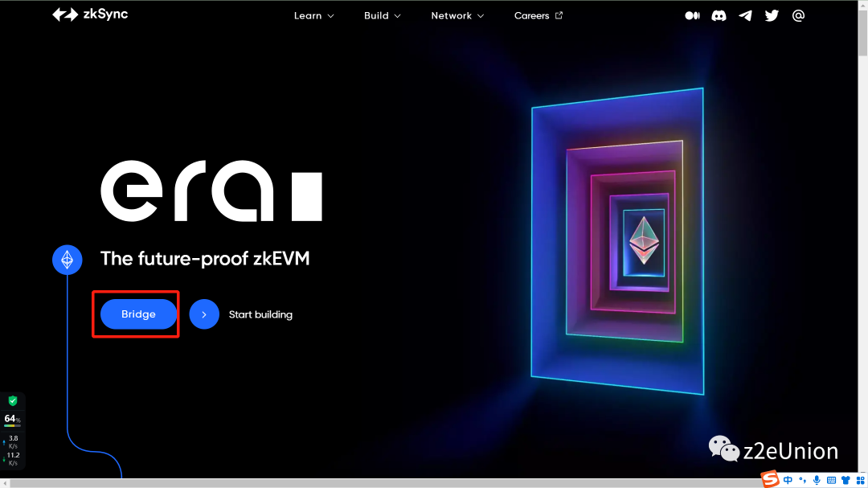Click the Start building link text
The width and height of the screenshot is (868, 488).
coord(260,314)
